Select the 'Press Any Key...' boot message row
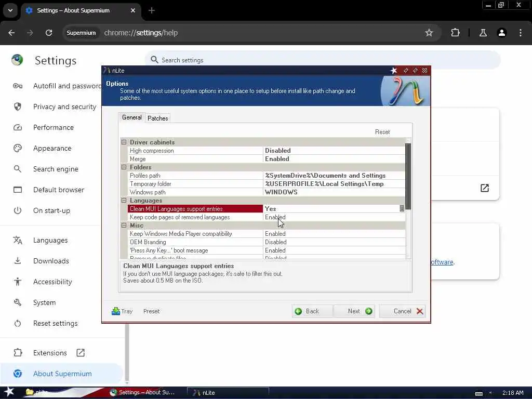 tap(267, 250)
